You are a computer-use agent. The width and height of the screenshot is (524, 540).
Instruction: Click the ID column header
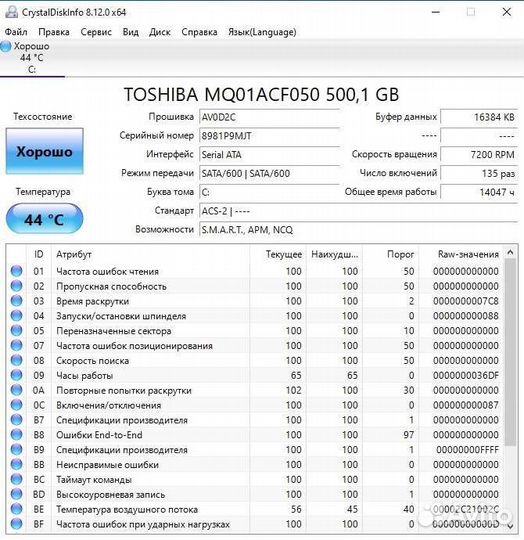coord(39,255)
